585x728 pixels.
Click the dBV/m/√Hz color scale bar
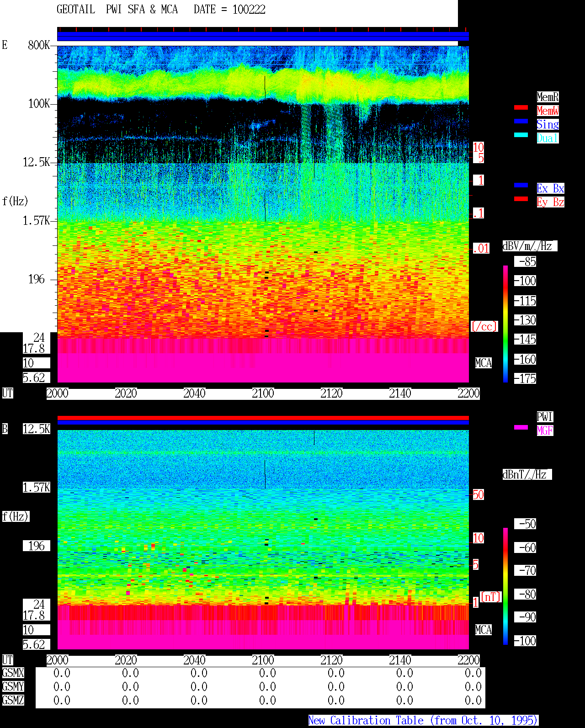tap(505, 324)
